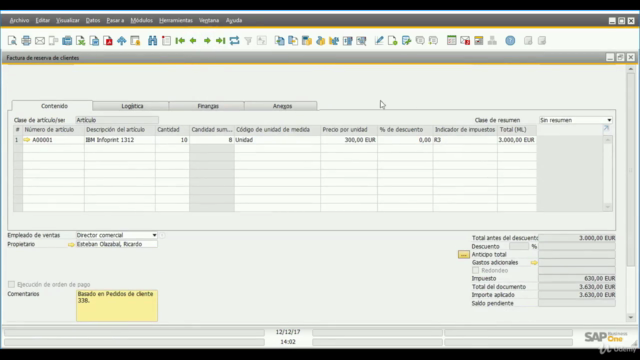Click the sort table icon
The width and height of the screenshot is (640, 360).
tap(262, 40)
